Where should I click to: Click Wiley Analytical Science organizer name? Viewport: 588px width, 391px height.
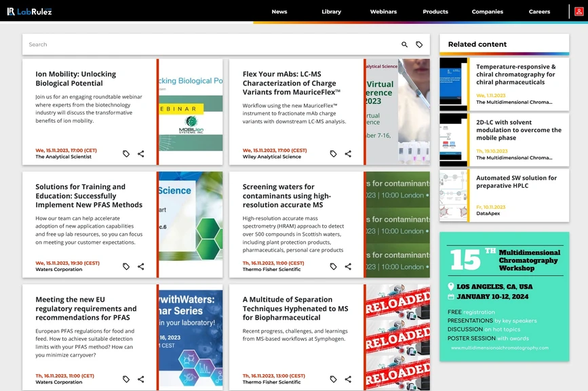(x=271, y=157)
